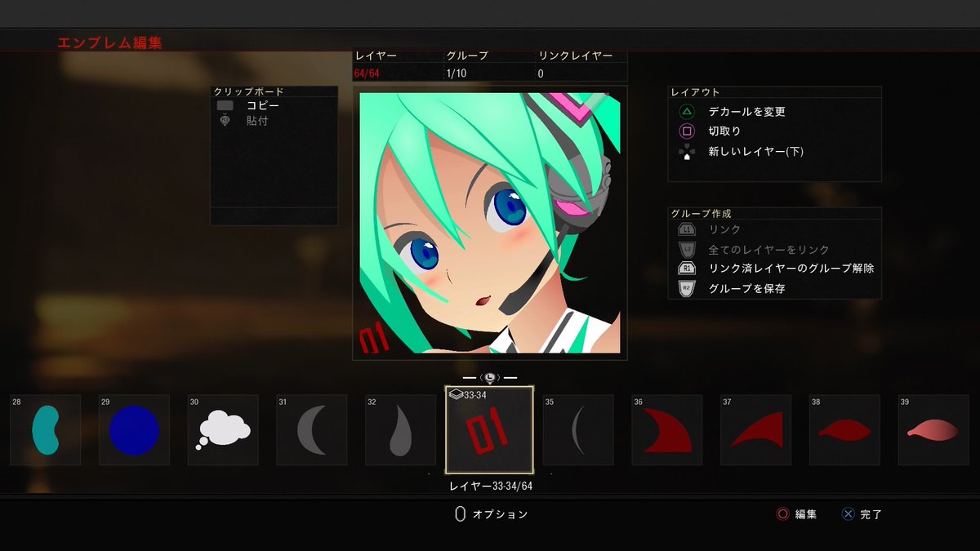
Task: Click the レイアウト panel header
Action: (x=695, y=92)
